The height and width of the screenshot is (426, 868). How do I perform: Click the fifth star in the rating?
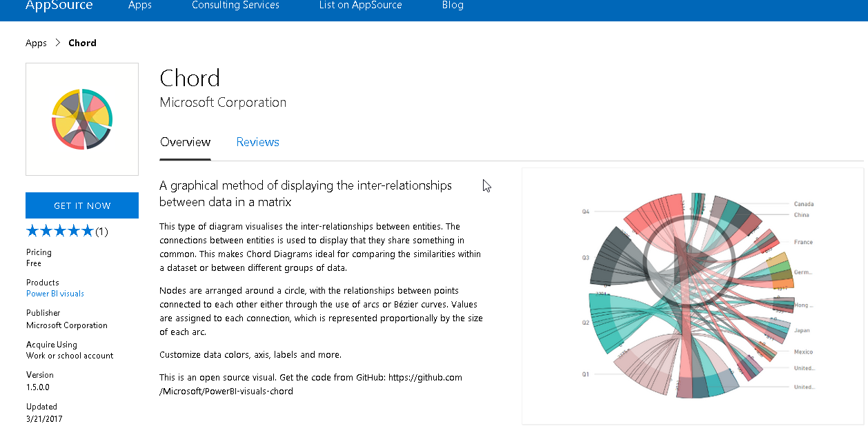coord(87,231)
